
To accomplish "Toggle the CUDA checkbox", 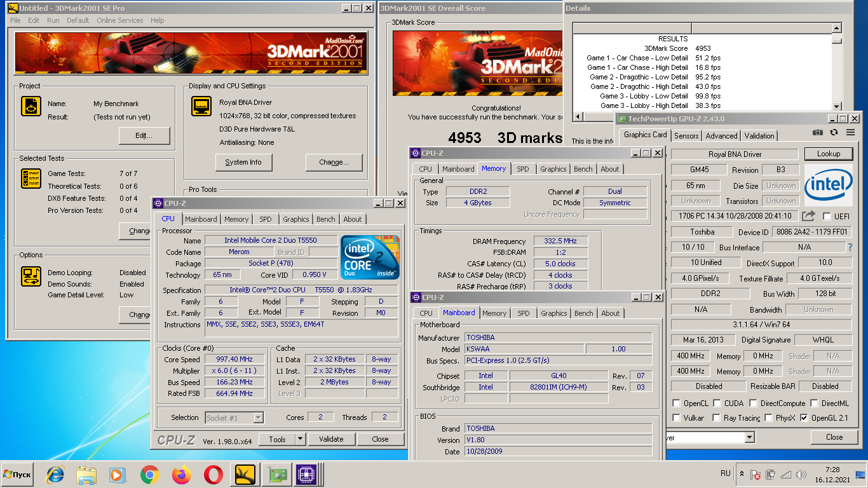I will point(717,403).
